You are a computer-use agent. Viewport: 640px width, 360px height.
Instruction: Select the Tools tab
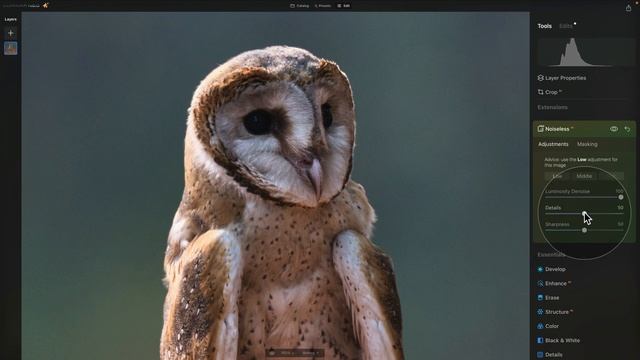[x=544, y=26]
